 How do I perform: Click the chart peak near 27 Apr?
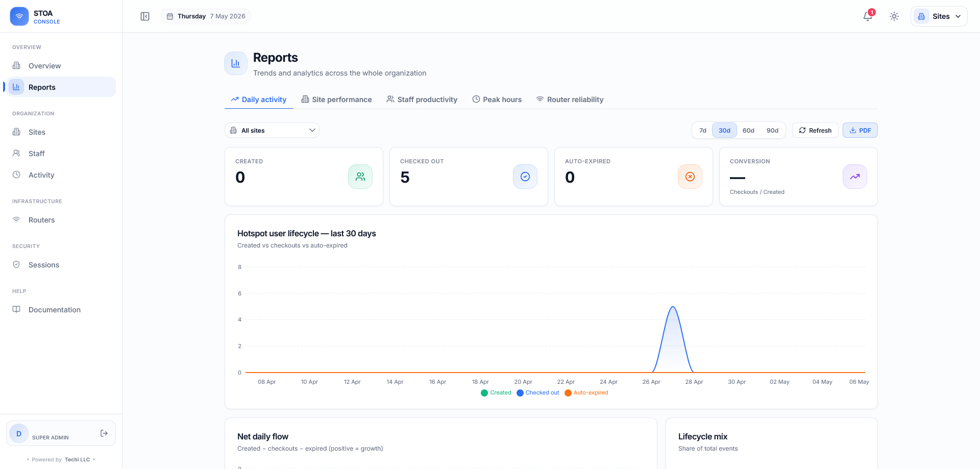pos(673,307)
